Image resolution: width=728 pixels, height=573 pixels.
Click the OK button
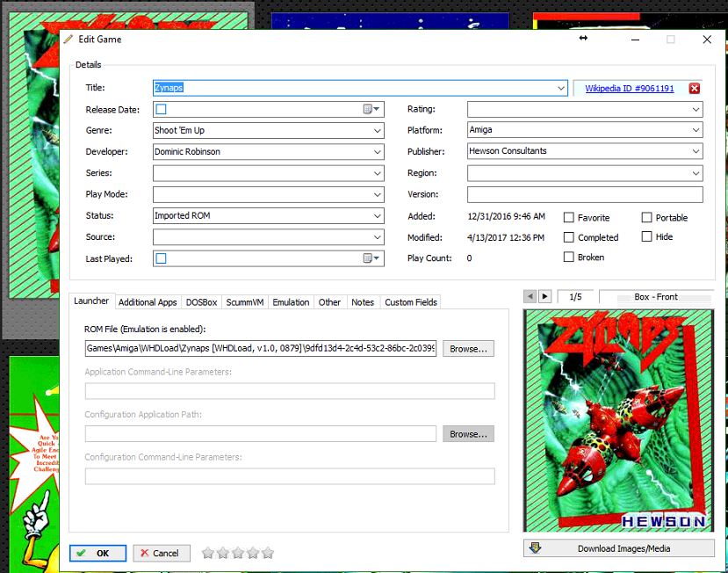(x=98, y=553)
